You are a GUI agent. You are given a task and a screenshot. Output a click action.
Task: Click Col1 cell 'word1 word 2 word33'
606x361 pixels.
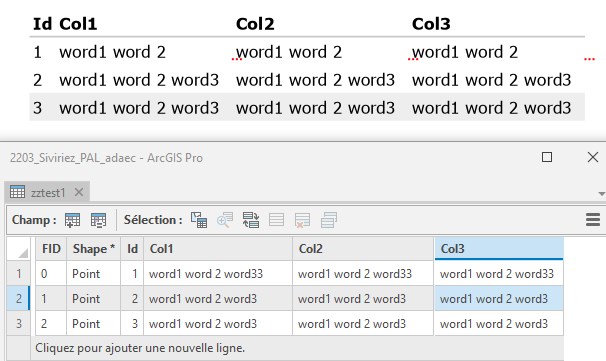coord(218,274)
